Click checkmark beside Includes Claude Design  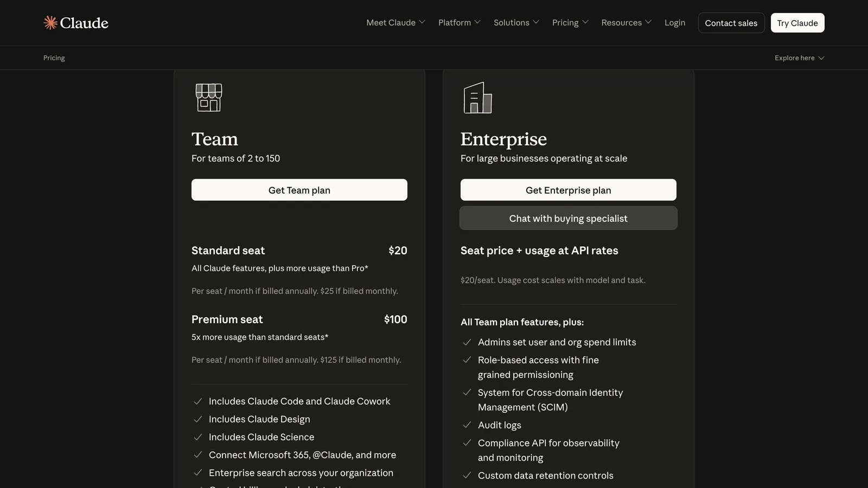click(x=198, y=419)
